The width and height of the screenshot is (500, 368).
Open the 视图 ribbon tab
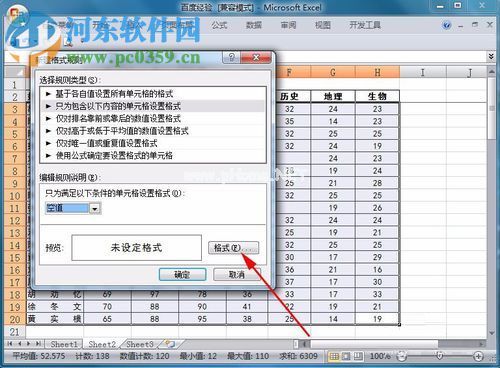(323, 25)
